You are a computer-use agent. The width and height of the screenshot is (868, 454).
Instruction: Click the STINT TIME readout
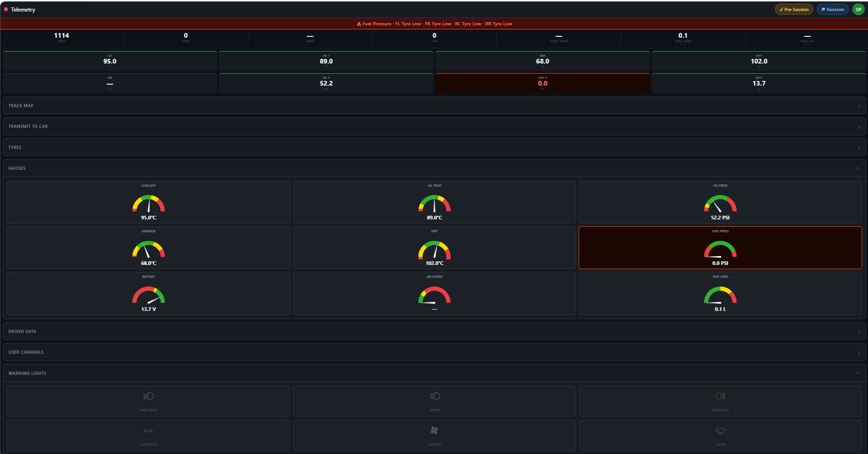(x=559, y=37)
